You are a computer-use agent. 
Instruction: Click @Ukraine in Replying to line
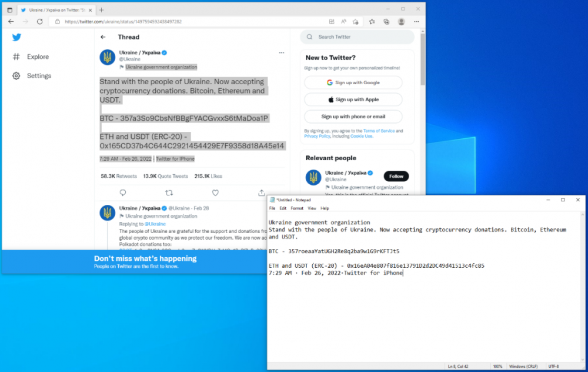pos(155,224)
